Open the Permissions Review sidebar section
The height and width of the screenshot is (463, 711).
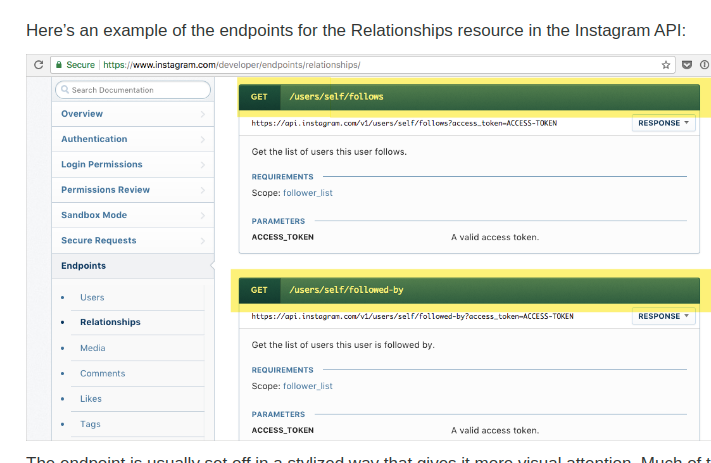[133, 190]
